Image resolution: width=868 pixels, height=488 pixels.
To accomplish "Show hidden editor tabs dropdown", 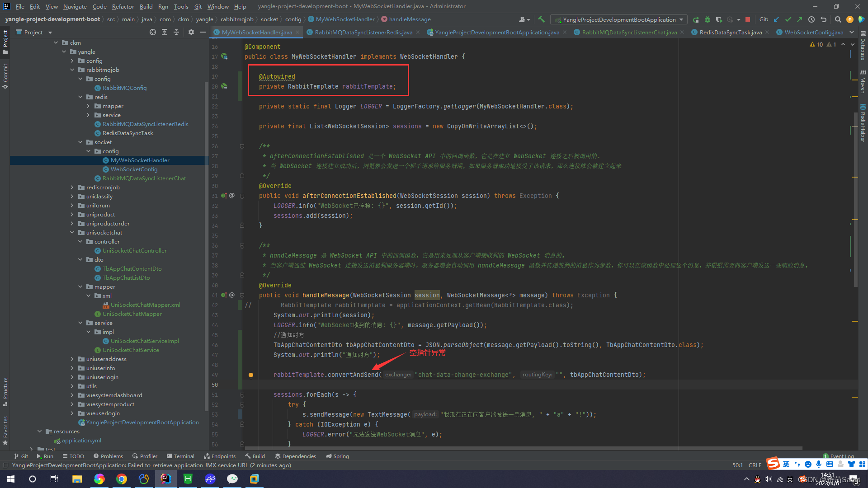I will (x=852, y=32).
